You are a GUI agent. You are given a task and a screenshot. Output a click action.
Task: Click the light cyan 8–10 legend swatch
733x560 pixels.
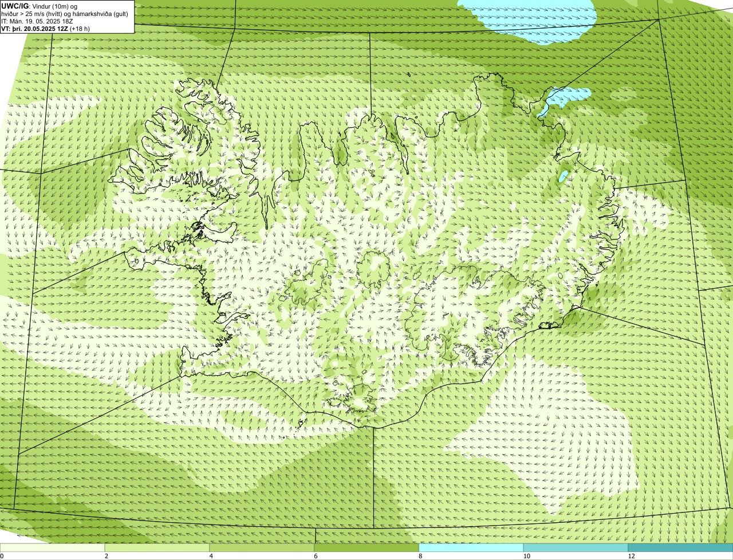(471, 547)
